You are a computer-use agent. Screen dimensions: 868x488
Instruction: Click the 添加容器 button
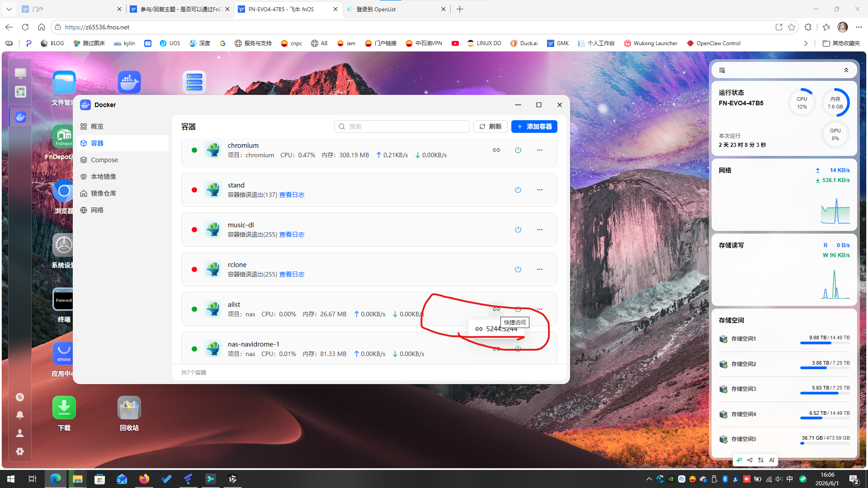(x=534, y=127)
